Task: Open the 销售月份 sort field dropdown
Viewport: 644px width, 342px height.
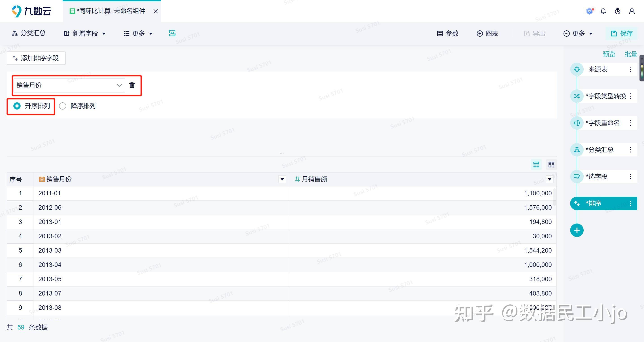Action: (69, 85)
